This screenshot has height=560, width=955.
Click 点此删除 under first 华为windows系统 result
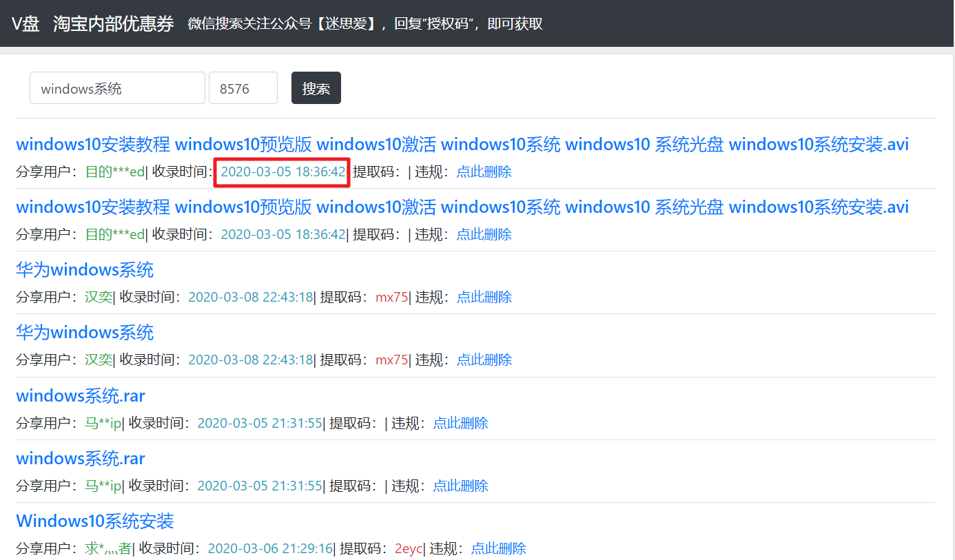coord(484,297)
